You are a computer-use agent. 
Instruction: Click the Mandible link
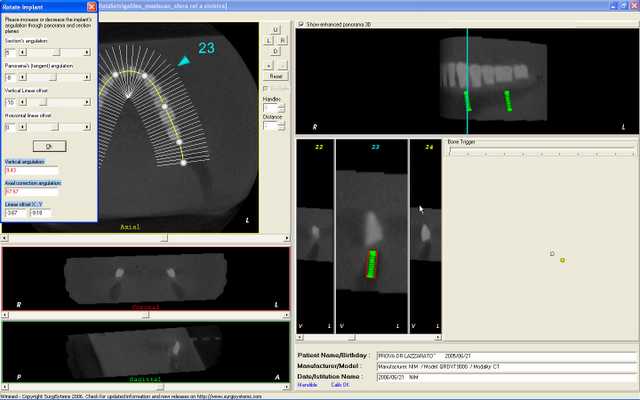(x=307, y=385)
